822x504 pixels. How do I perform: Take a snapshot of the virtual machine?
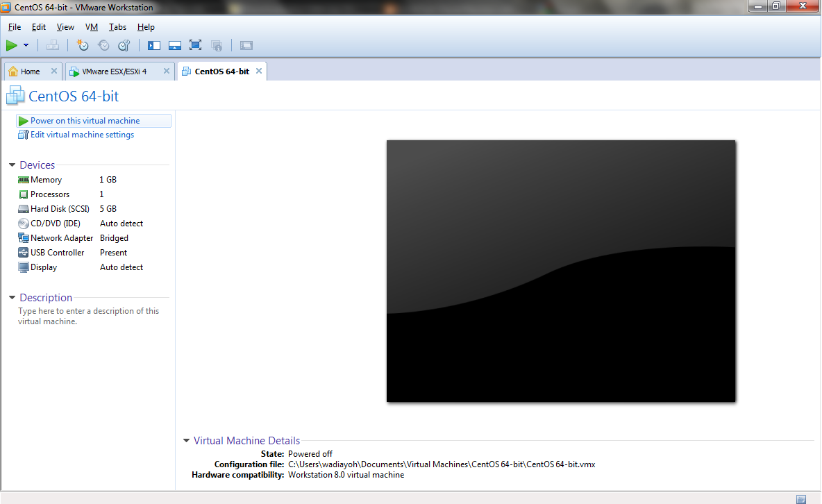[x=83, y=46]
